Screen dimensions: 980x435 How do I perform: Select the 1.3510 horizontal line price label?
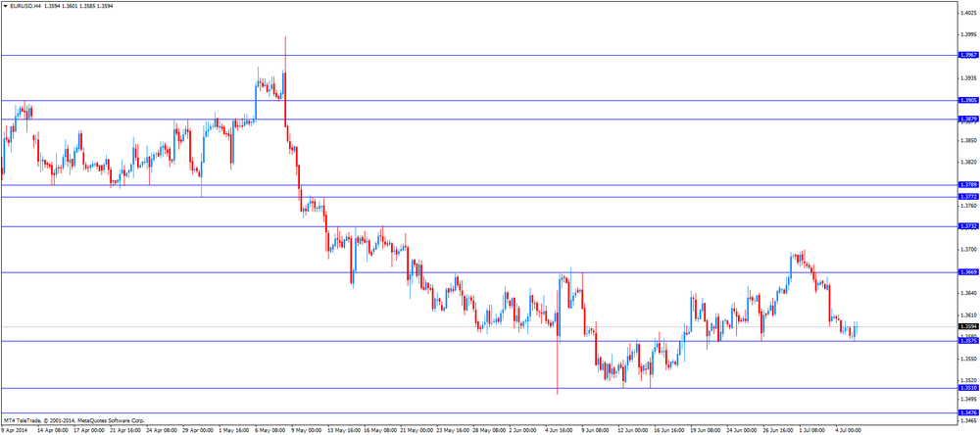(x=967, y=388)
